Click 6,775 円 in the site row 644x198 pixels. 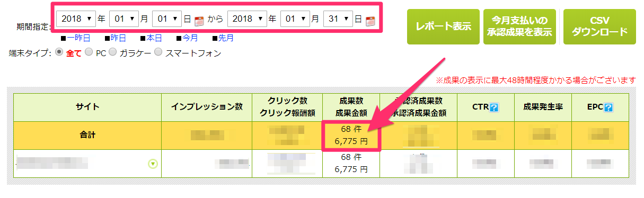[x=351, y=169]
